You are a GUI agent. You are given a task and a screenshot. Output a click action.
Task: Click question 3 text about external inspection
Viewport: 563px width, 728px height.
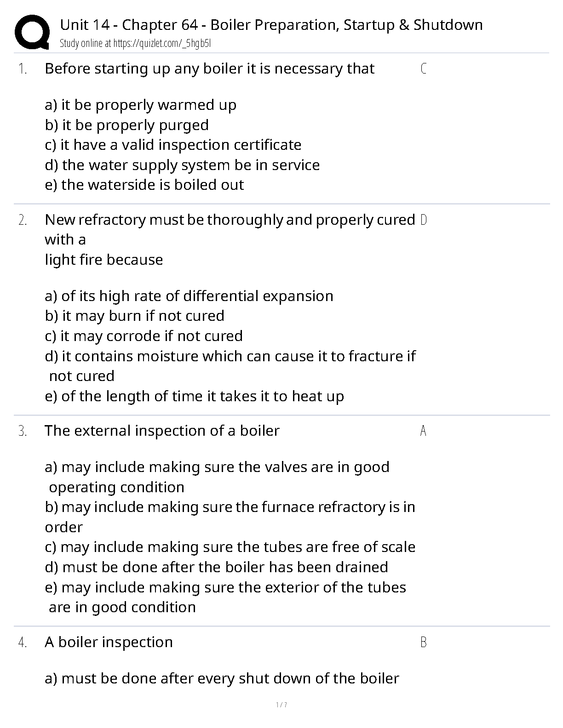pyautogui.click(x=162, y=431)
